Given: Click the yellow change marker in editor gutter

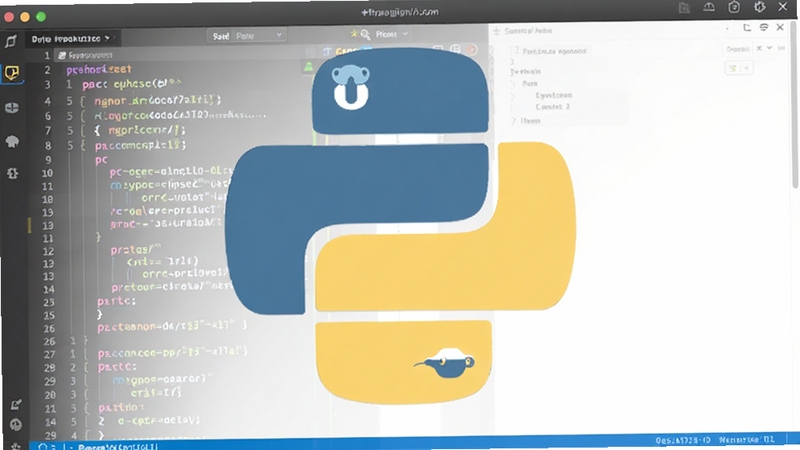Looking at the screenshot, I should click(x=30, y=225).
